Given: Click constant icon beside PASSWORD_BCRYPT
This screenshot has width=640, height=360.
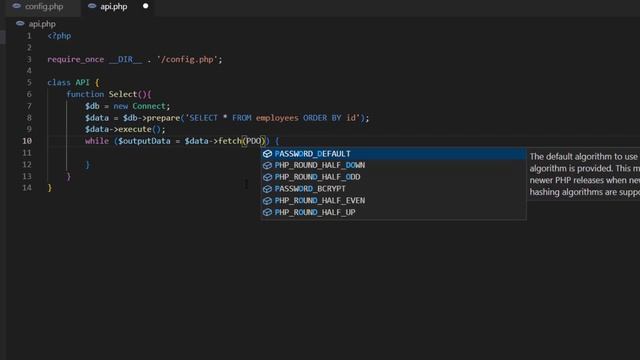Looking at the screenshot, I should coord(267,189).
